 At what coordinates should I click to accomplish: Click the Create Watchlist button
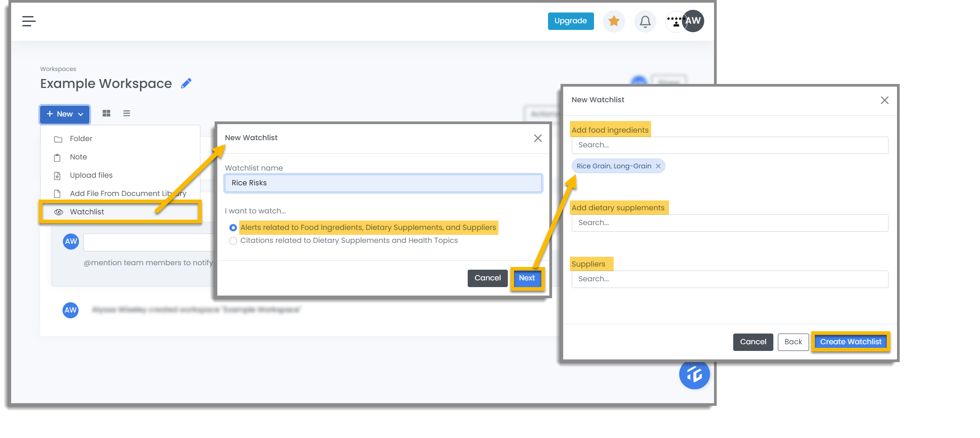[851, 342]
